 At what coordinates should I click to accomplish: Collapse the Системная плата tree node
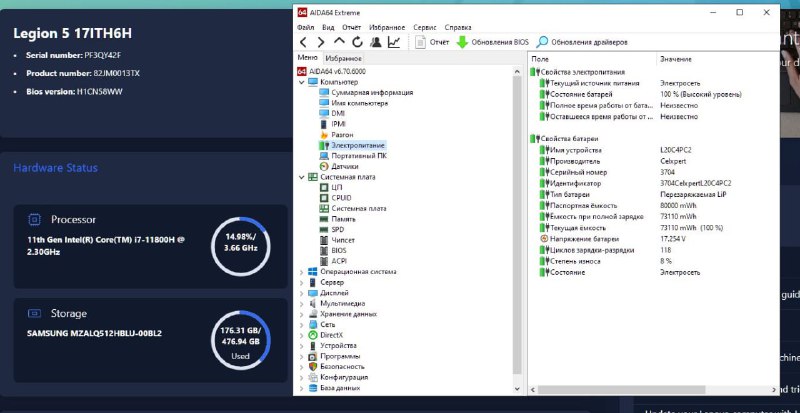(x=302, y=177)
